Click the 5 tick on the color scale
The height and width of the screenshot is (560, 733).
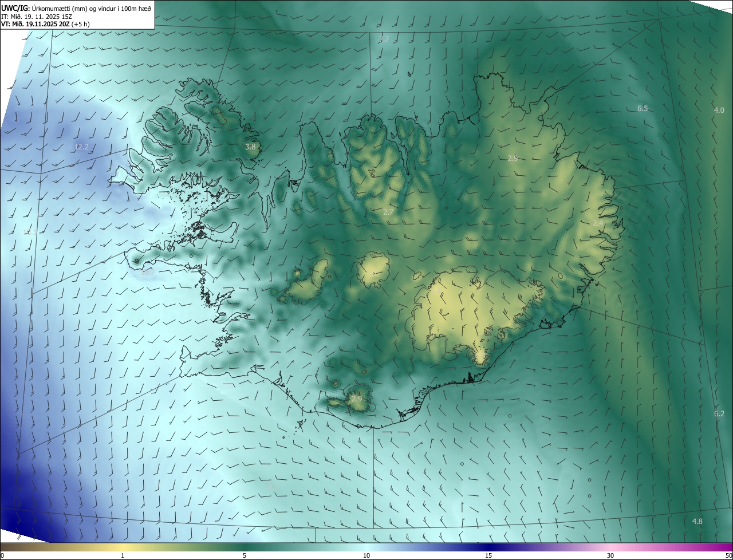coord(245,556)
